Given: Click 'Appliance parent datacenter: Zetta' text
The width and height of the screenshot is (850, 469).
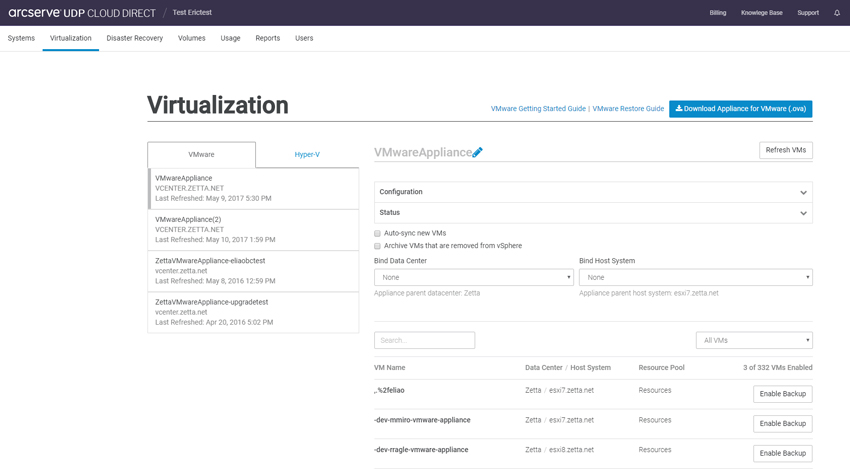Looking at the screenshot, I should pos(427,293).
